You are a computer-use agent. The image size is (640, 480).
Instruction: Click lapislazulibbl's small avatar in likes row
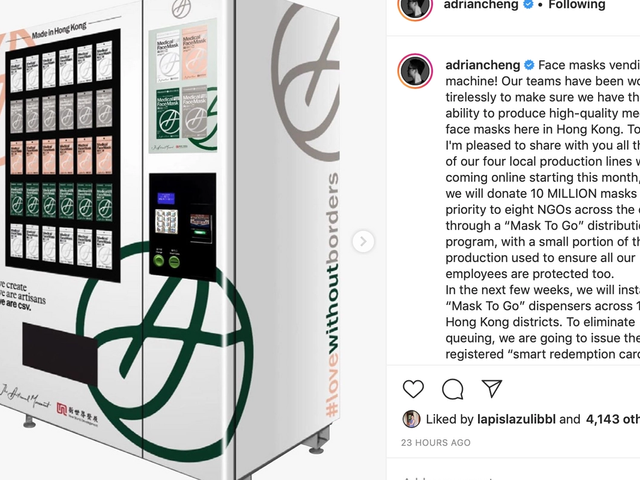411,419
